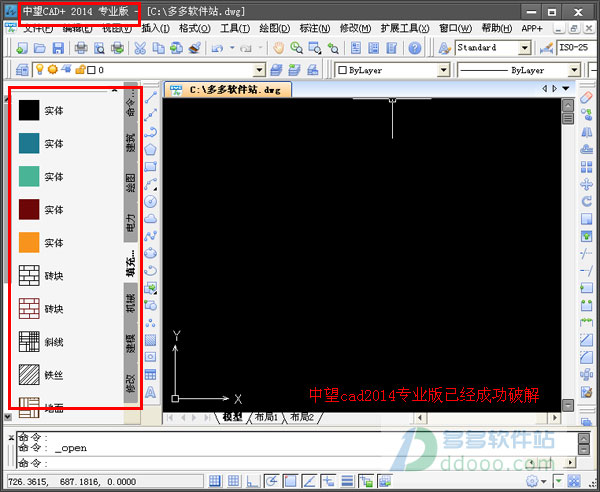Open Help with question mark icon
600x492 pixels.
click(414, 48)
